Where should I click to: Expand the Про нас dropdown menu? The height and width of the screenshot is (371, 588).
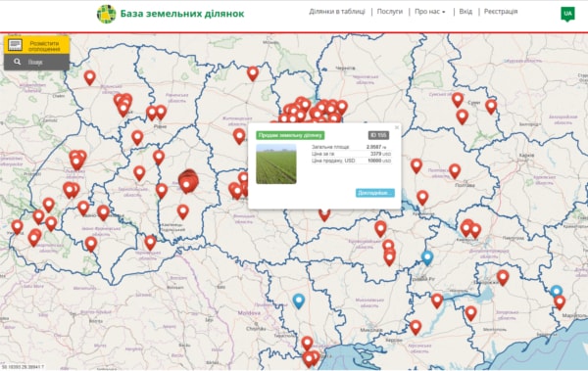pyautogui.click(x=430, y=12)
